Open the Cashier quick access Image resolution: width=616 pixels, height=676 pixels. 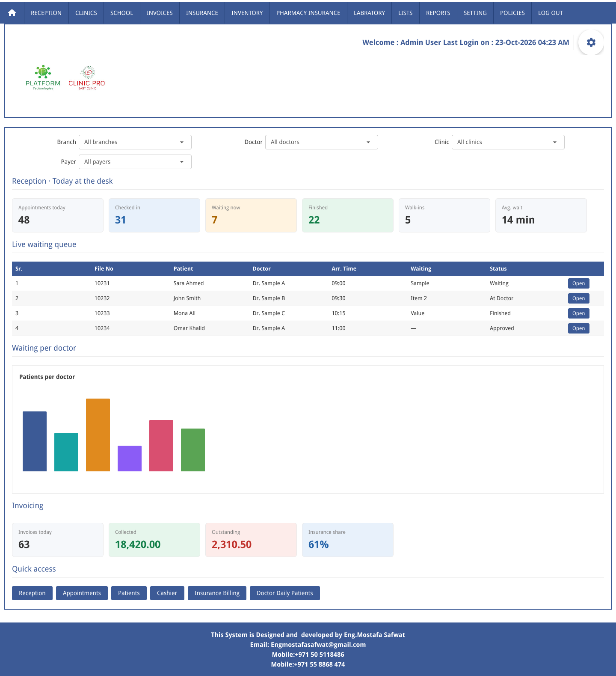coord(167,593)
